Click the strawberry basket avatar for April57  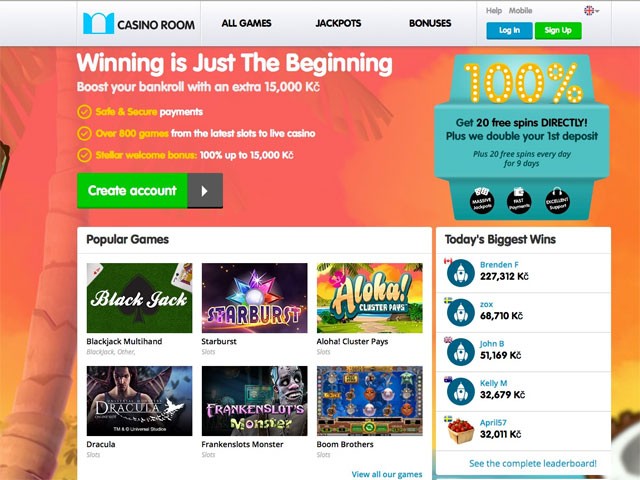tap(460, 431)
